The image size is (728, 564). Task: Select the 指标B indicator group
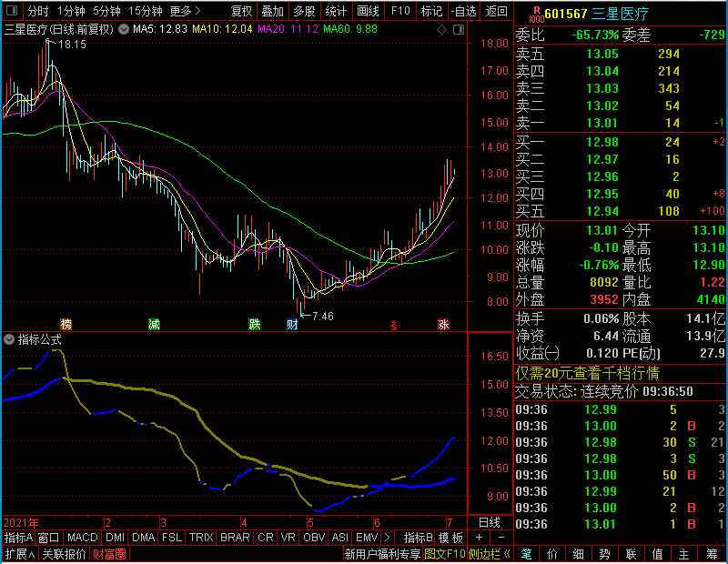click(419, 538)
